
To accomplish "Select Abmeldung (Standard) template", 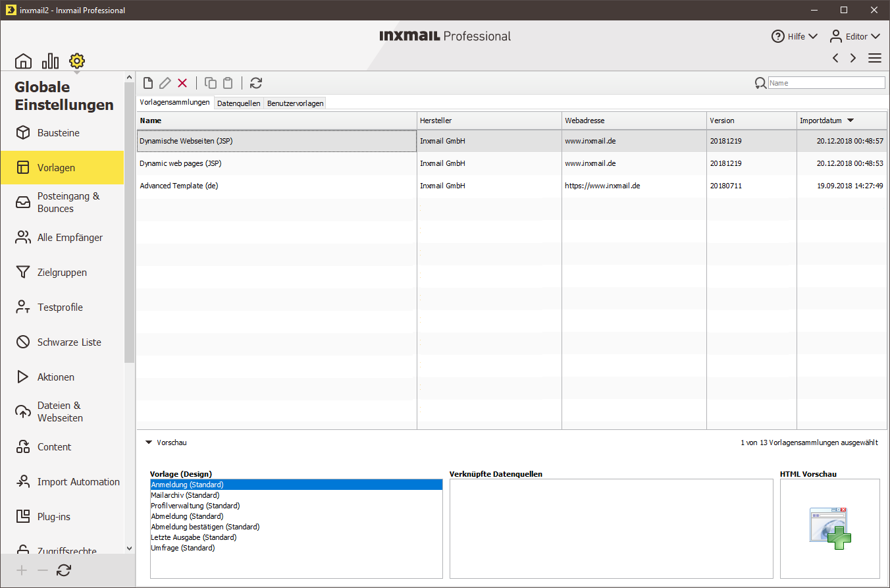I will [296, 516].
